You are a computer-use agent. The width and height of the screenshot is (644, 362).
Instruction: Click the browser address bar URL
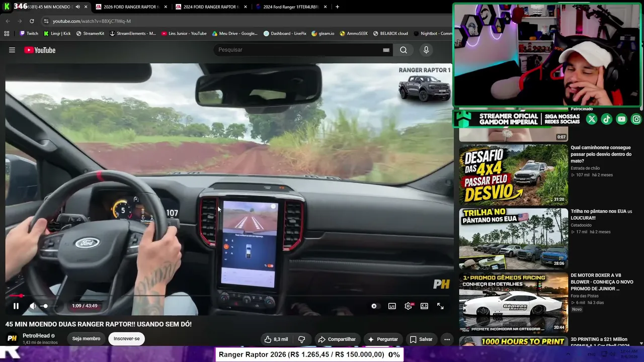pyautogui.click(x=92, y=21)
